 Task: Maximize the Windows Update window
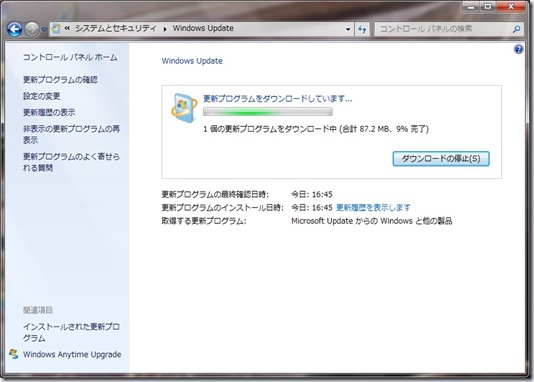(x=488, y=7)
